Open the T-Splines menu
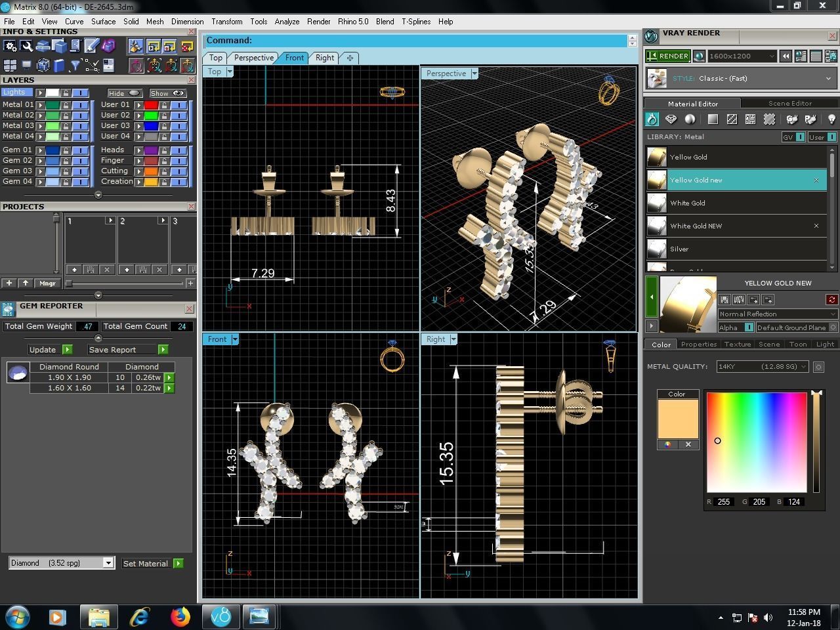The image size is (840, 630). 416,22
